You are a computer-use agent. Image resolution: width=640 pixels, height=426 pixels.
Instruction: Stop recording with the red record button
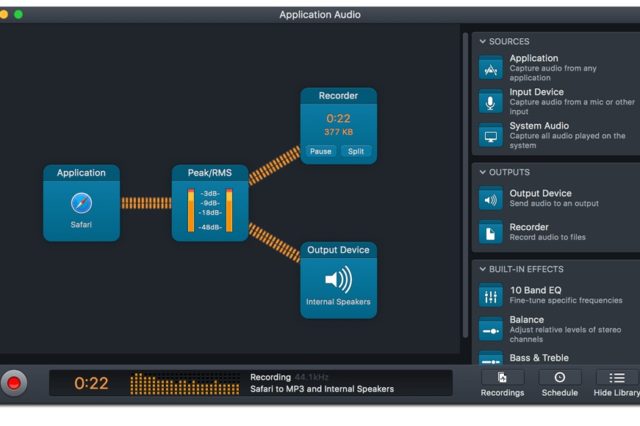coord(14,383)
